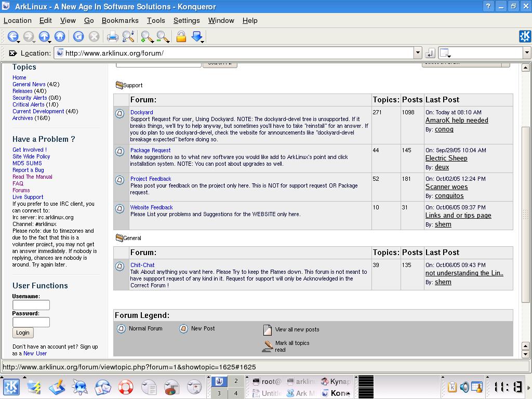Open the K menu in the panel

[x=11, y=387]
